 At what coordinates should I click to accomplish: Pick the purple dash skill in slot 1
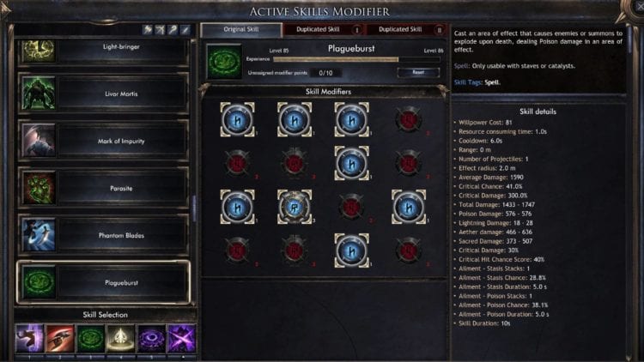click(x=29, y=338)
